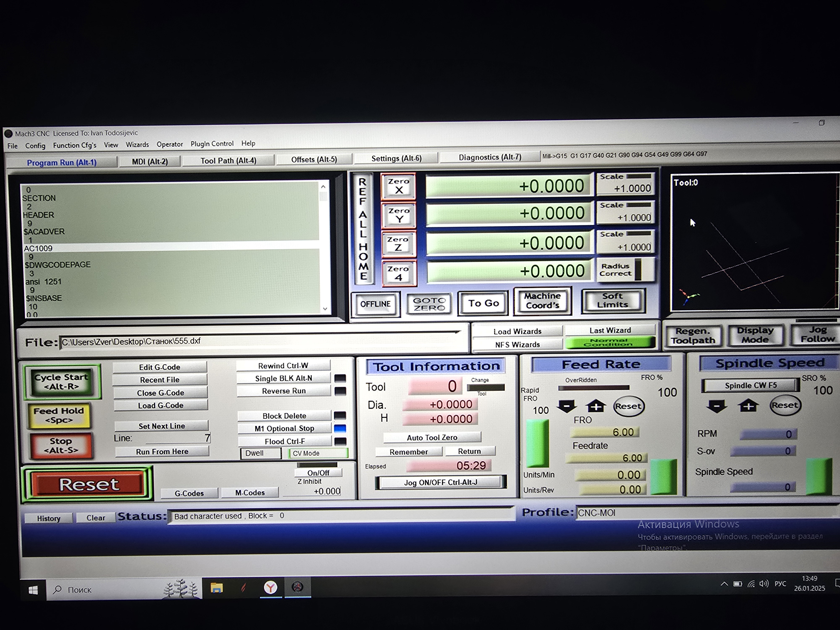
Task: Toggle Soft Limits on
Action: tap(613, 300)
